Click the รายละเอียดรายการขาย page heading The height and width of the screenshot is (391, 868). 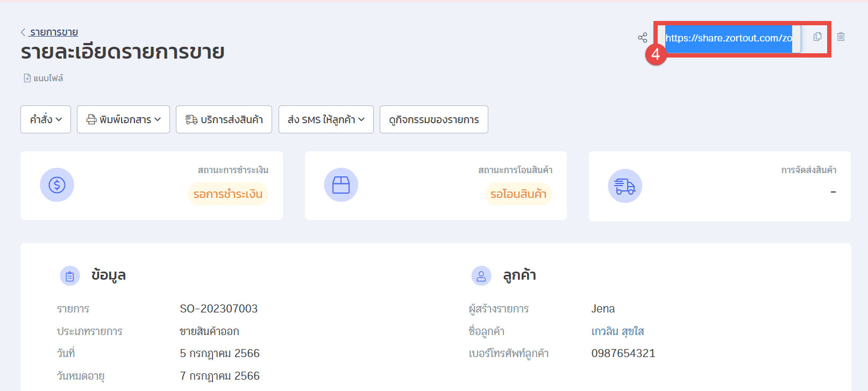123,52
